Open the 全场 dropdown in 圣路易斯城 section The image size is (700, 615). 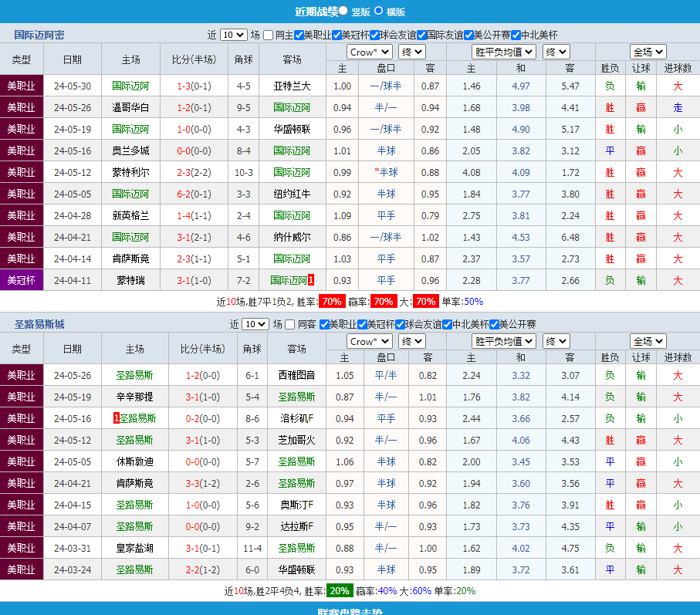648,341
